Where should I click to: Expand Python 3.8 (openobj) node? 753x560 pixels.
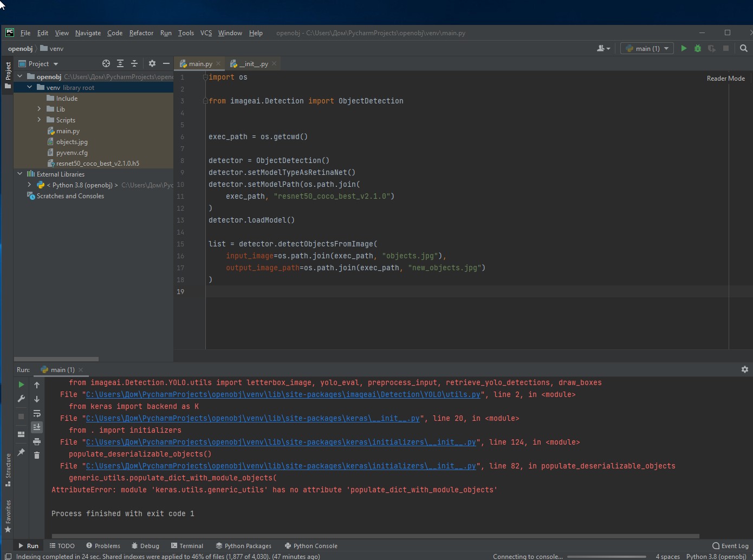pos(30,185)
